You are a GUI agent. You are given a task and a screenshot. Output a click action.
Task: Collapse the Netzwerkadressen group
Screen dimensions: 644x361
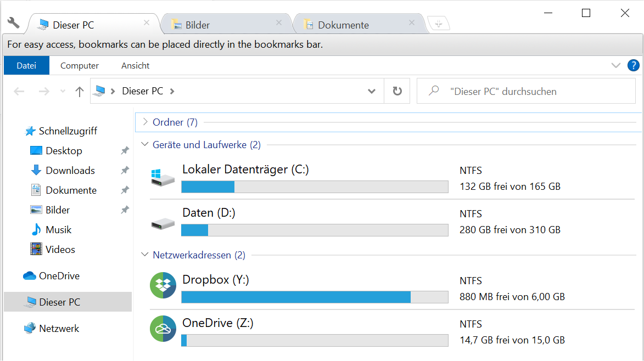pyautogui.click(x=144, y=255)
